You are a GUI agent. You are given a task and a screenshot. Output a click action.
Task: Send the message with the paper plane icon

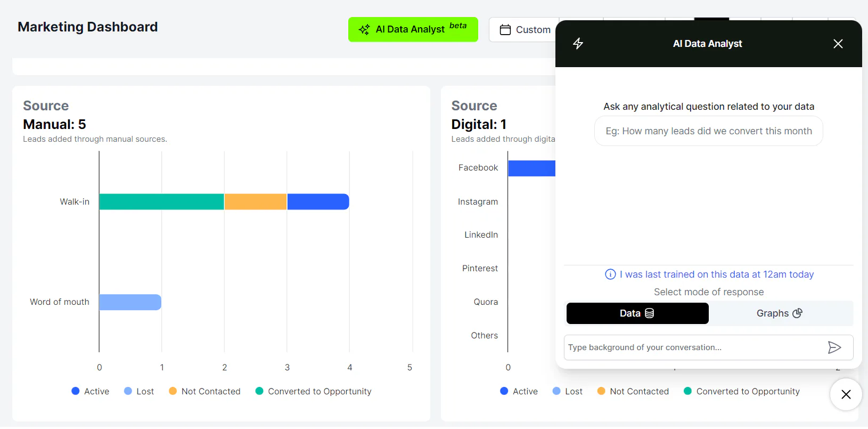coord(834,347)
